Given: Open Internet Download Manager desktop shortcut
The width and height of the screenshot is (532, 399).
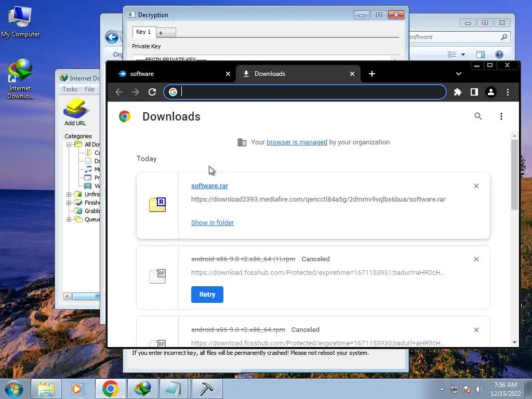Looking at the screenshot, I should point(20,79).
